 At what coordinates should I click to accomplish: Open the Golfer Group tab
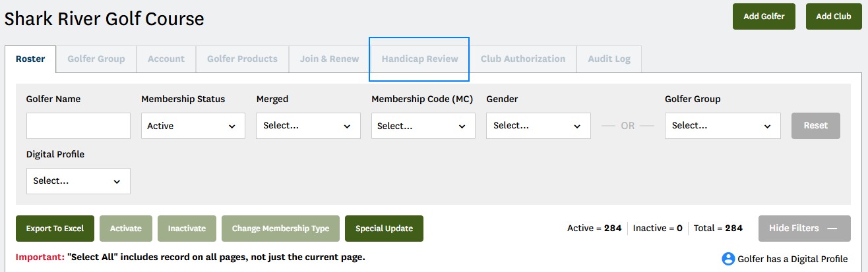(x=96, y=59)
